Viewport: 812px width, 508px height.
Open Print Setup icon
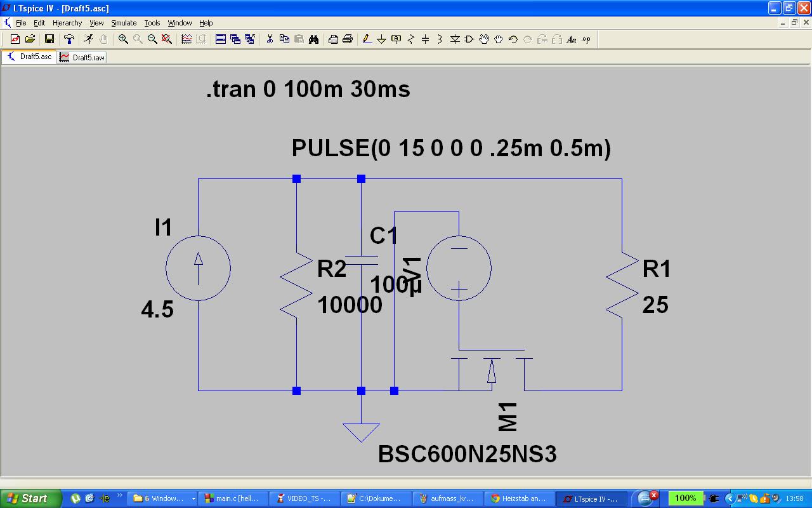(333, 39)
